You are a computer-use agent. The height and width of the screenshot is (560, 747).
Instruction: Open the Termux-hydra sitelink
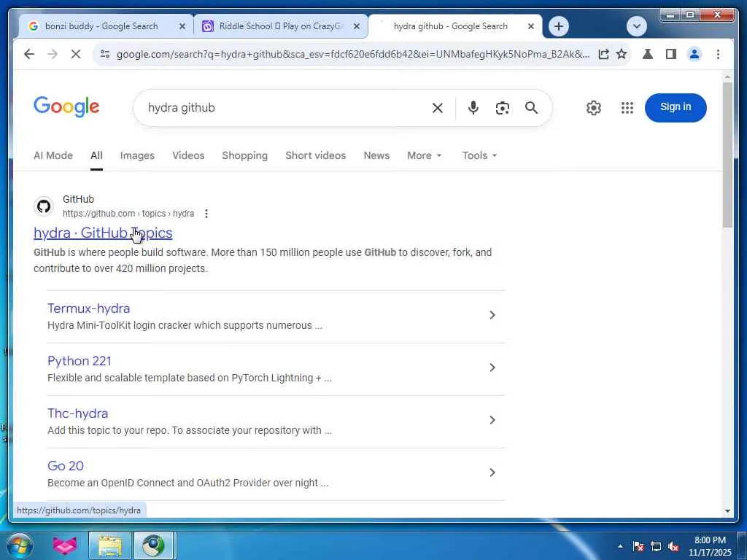(x=88, y=308)
